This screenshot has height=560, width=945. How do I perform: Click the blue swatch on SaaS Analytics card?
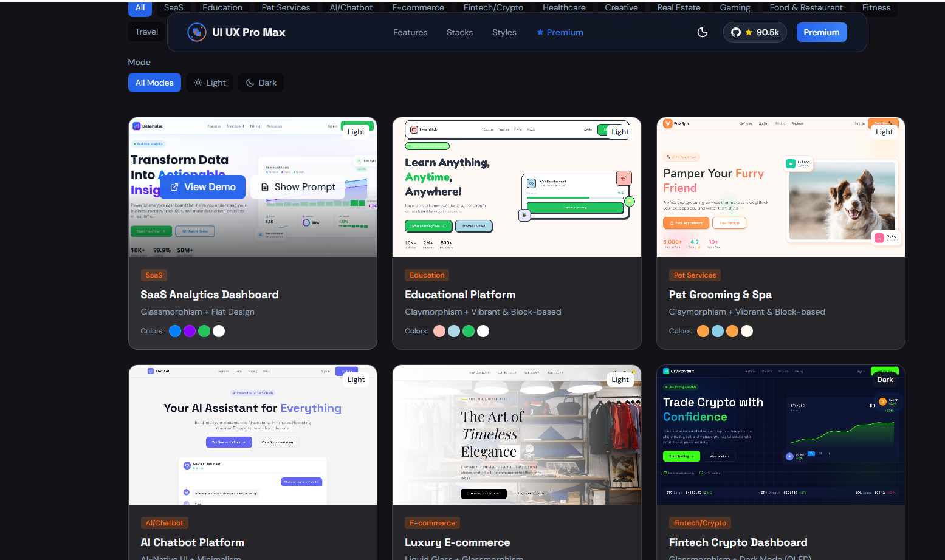175,331
